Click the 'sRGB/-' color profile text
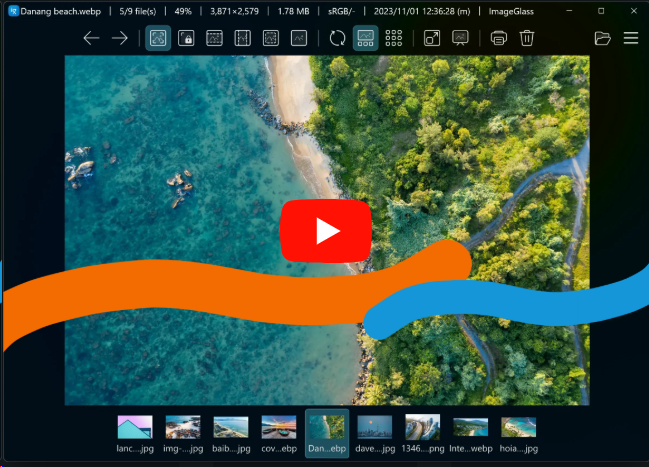The width and height of the screenshot is (649, 467). pos(341,12)
